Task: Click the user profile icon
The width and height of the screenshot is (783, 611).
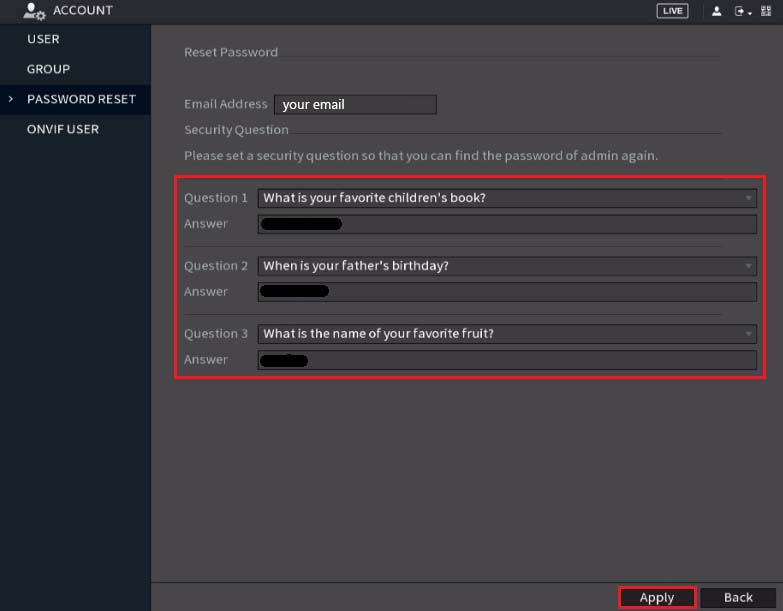Action: pos(716,11)
